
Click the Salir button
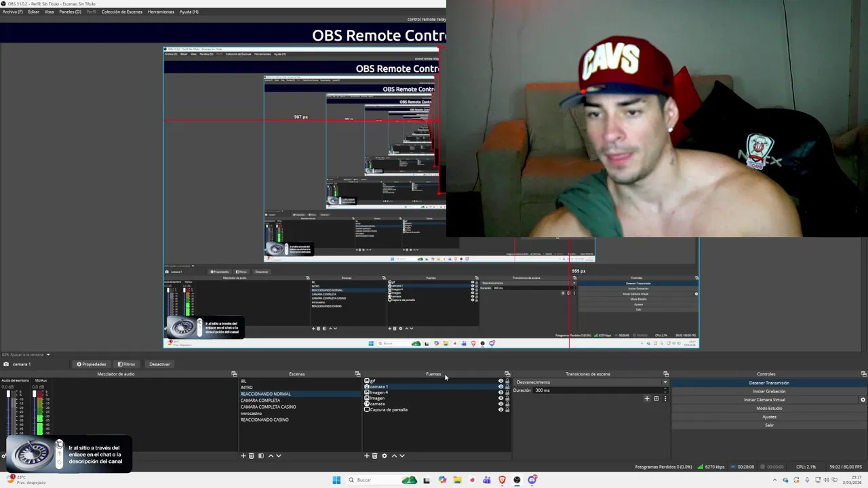(769, 425)
